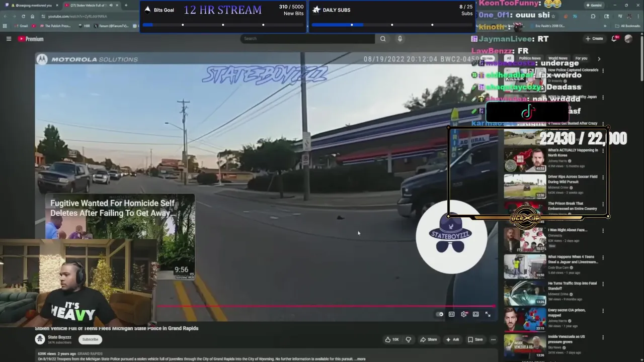The image size is (644, 362).
Task: Click the YouTube Premium logo
Action: 31,39
